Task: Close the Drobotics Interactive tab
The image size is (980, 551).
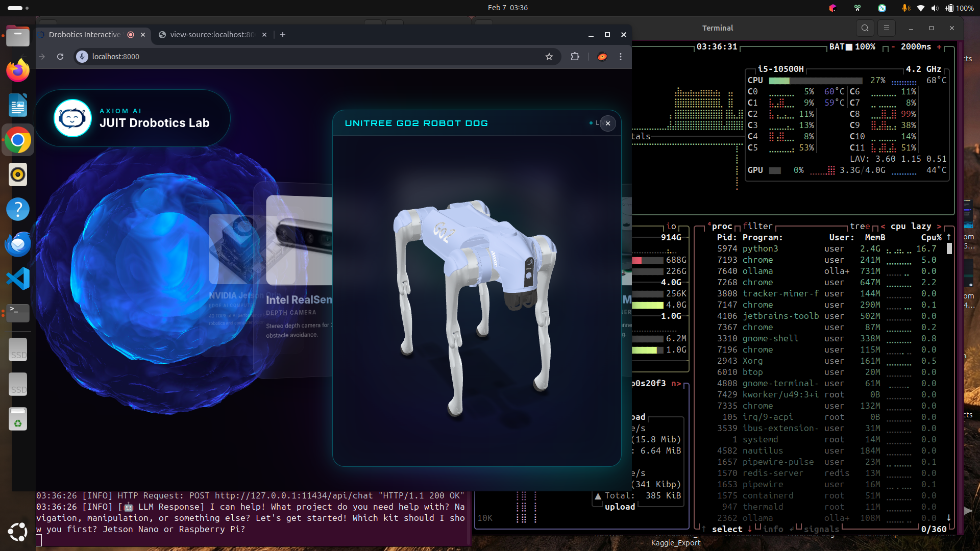Action: pyautogui.click(x=143, y=35)
